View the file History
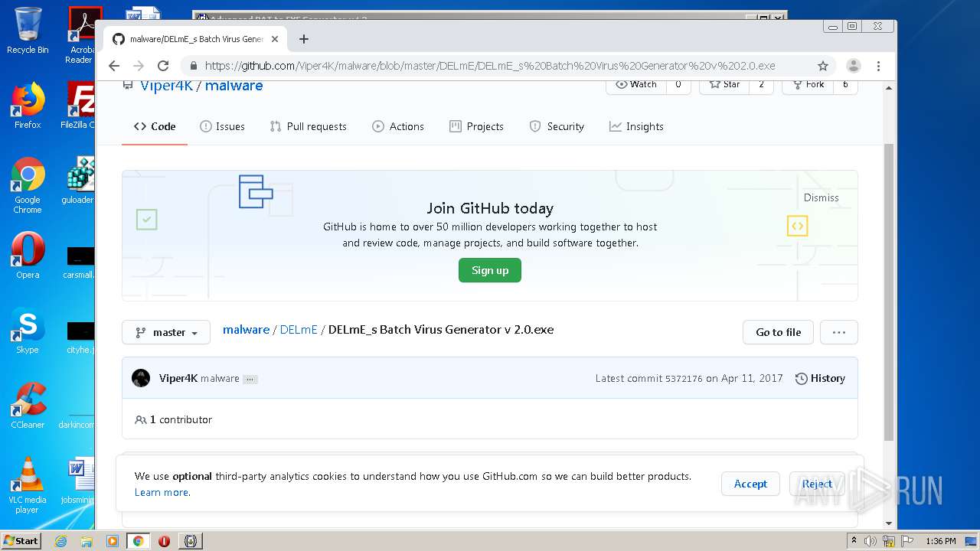The image size is (980, 551). click(820, 378)
